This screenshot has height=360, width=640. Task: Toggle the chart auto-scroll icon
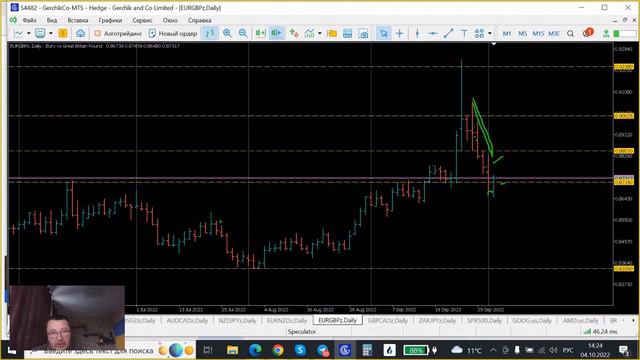pyautogui.click(x=260, y=33)
